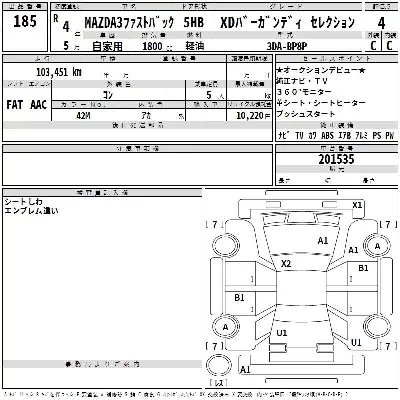The height and width of the screenshot is (400, 400).
Task: Click the 42M colour number
Action: (x=83, y=115)
